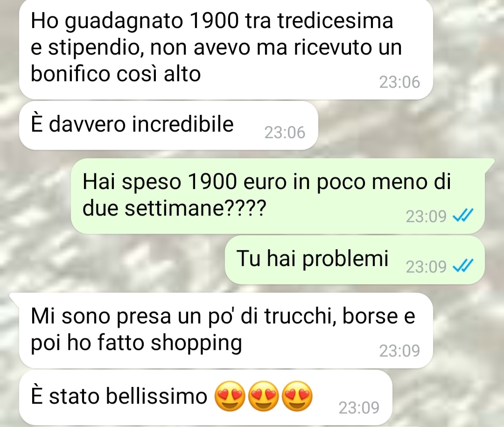504x427 pixels.
Task: Tap the 23:06 timestamp on the bonifico message
Action: click(x=399, y=82)
